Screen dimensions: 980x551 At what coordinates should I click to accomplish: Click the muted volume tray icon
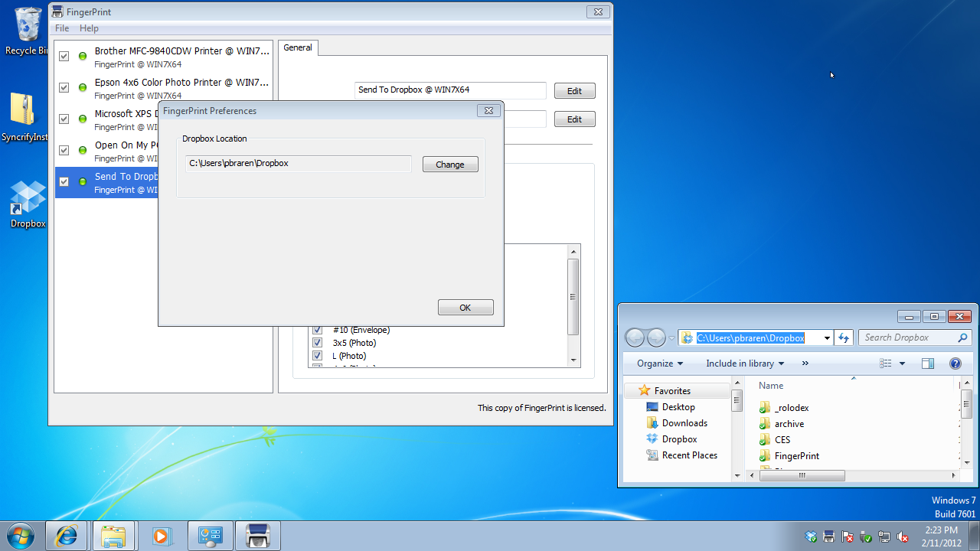click(903, 536)
